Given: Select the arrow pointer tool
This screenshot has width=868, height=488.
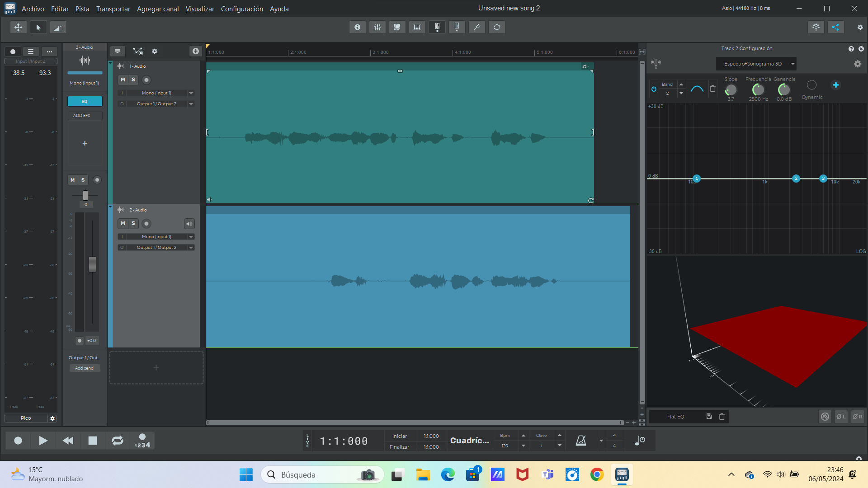Looking at the screenshot, I should coord(38,28).
